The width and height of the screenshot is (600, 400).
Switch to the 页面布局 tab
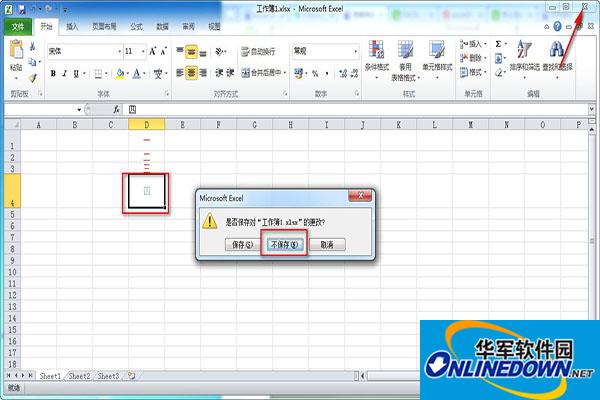[x=104, y=26]
